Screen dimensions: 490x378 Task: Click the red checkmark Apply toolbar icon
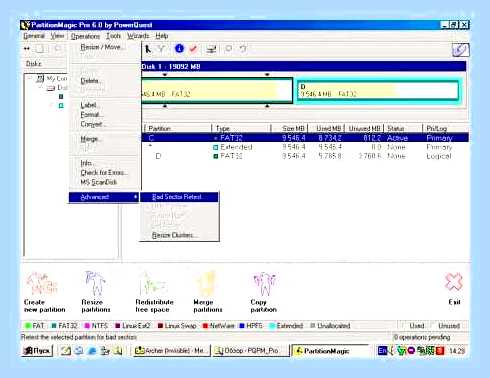tap(193, 49)
